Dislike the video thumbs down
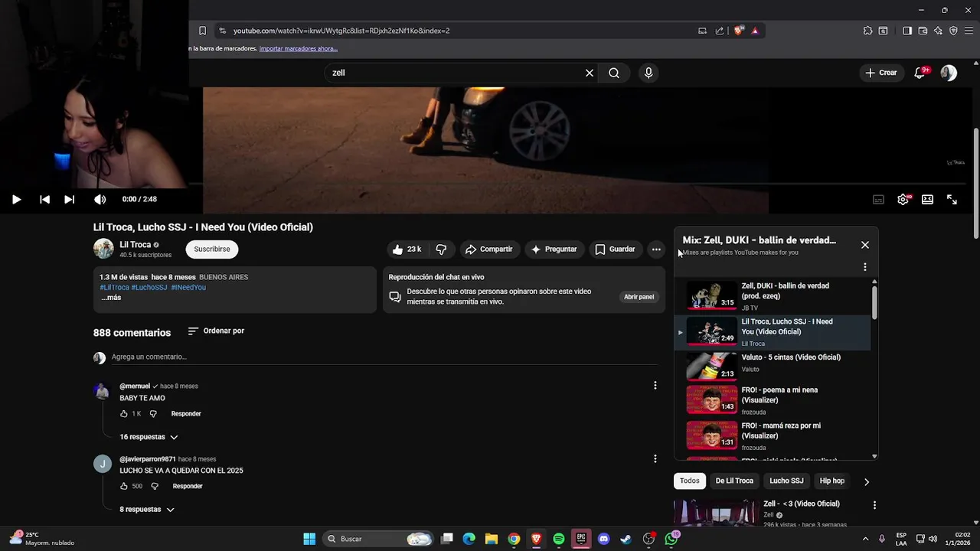 click(x=441, y=249)
